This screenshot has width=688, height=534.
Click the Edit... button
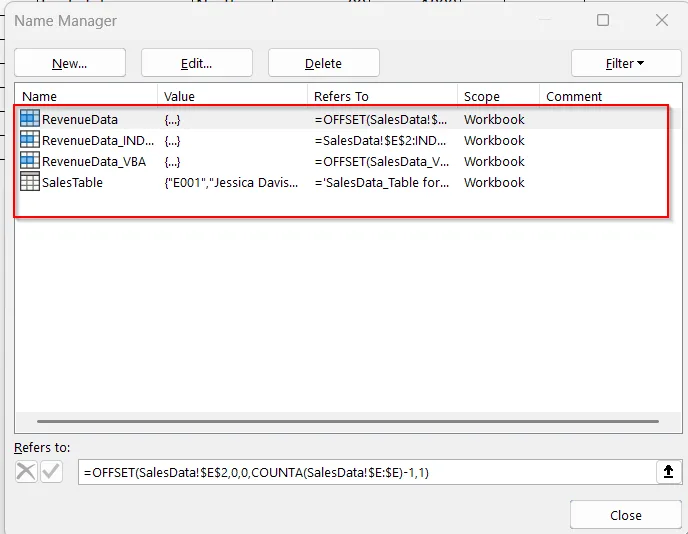pos(197,63)
